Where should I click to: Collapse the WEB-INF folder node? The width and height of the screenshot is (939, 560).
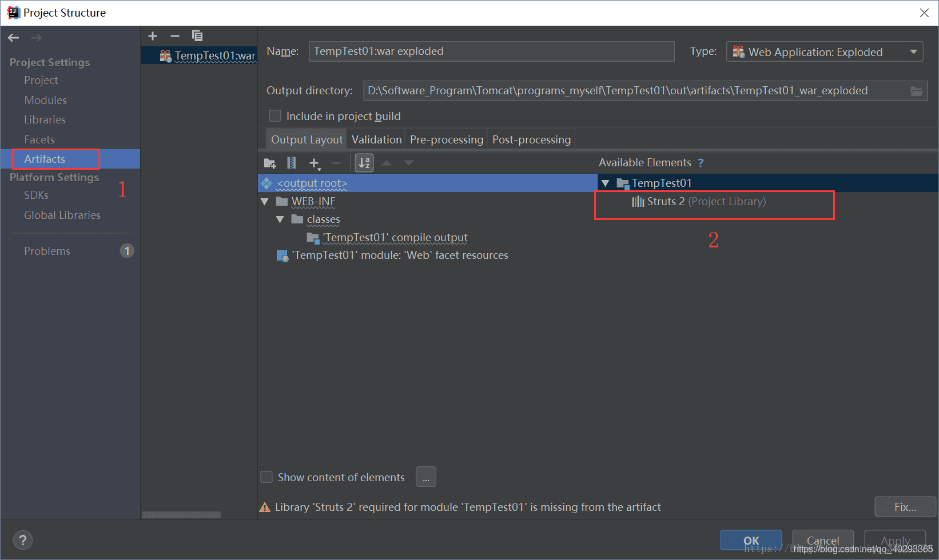[x=265, y=201]
